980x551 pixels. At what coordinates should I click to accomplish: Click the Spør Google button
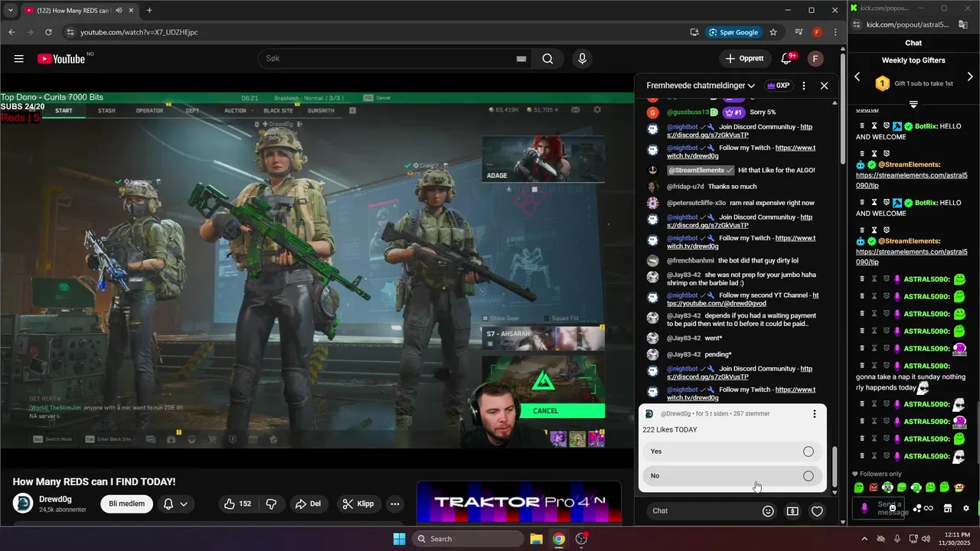click(x=734, y=32)
